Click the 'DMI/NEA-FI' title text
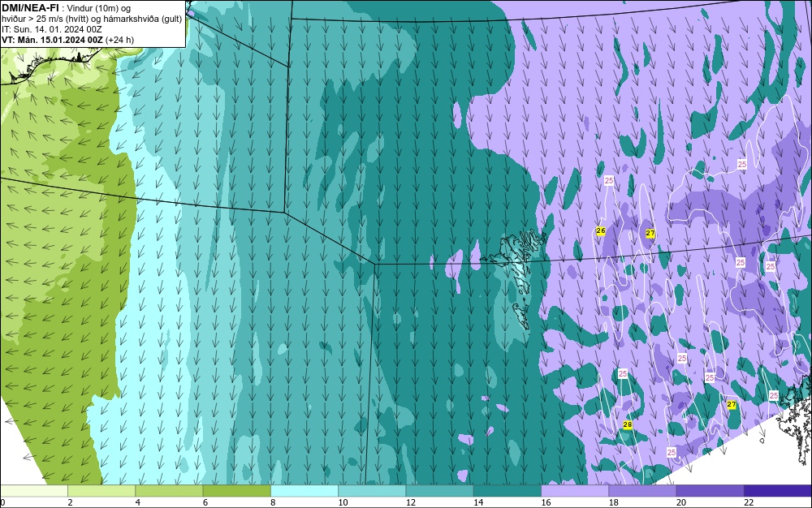 [x=30, y=8]
